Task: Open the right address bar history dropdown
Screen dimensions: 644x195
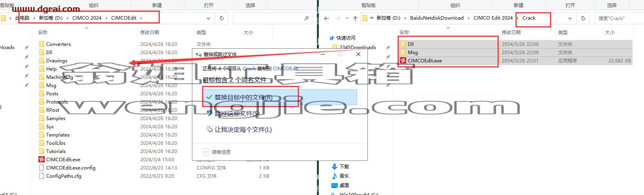Action: click(570, 18)
